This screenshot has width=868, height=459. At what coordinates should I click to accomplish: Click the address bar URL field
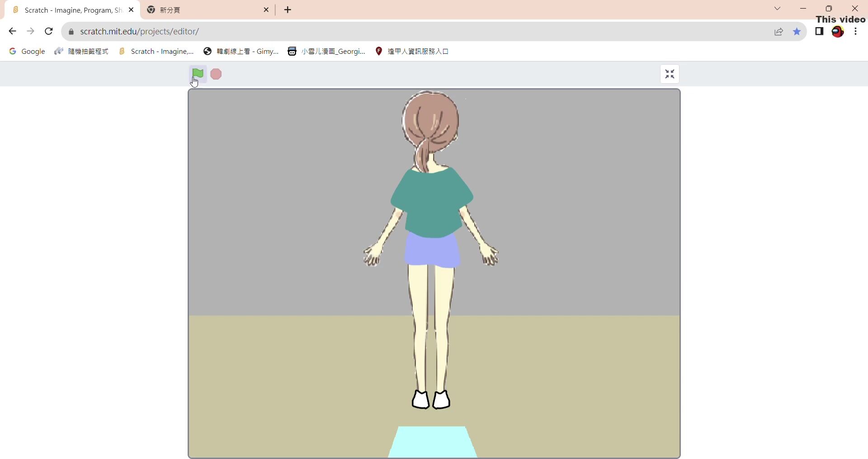pos(407,32)
